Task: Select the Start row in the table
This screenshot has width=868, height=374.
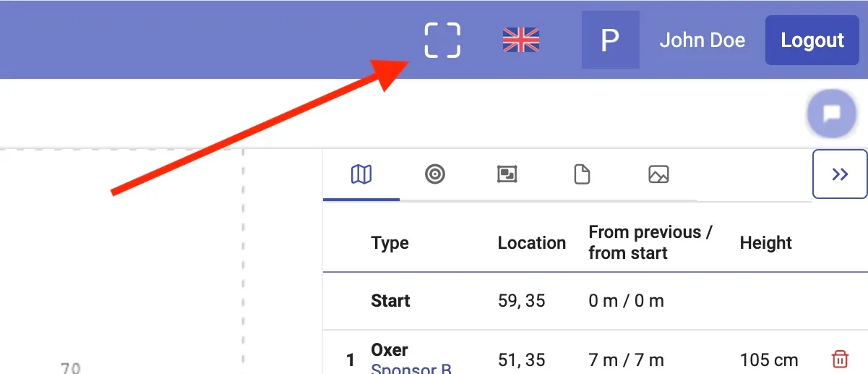Action: [390, 301]
